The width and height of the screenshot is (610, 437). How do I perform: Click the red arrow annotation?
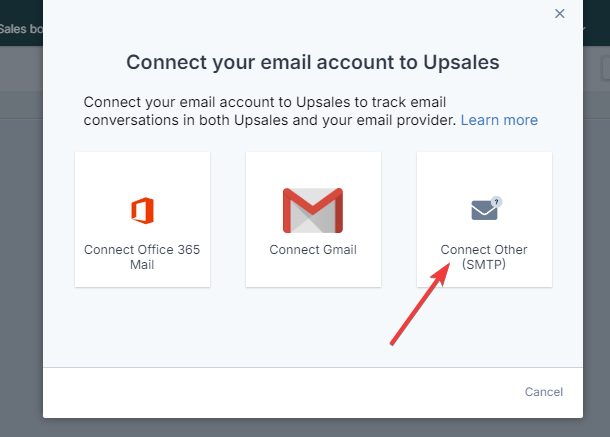pyautogui.click(x=420, y=304)
